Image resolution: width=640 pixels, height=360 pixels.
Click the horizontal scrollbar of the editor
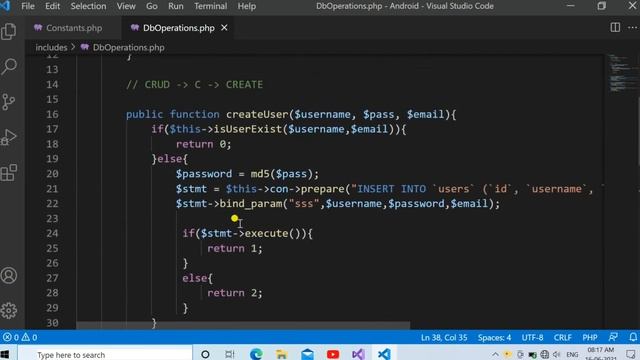[x=243, y=325]
